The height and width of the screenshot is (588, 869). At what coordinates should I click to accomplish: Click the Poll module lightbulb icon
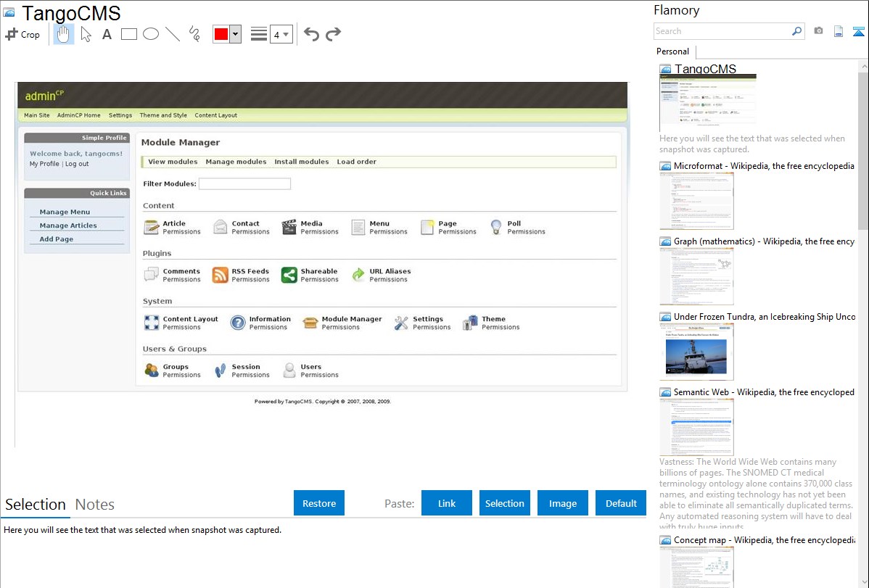[496, 227]
